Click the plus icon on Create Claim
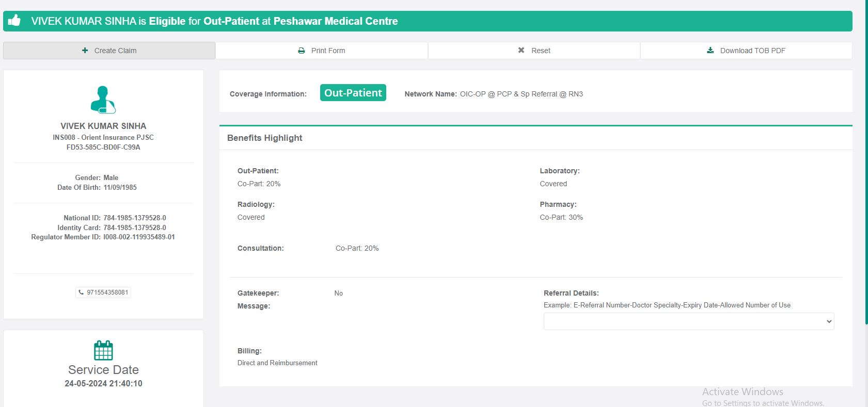The image size is (868, 407). click(x=85, y=51)
